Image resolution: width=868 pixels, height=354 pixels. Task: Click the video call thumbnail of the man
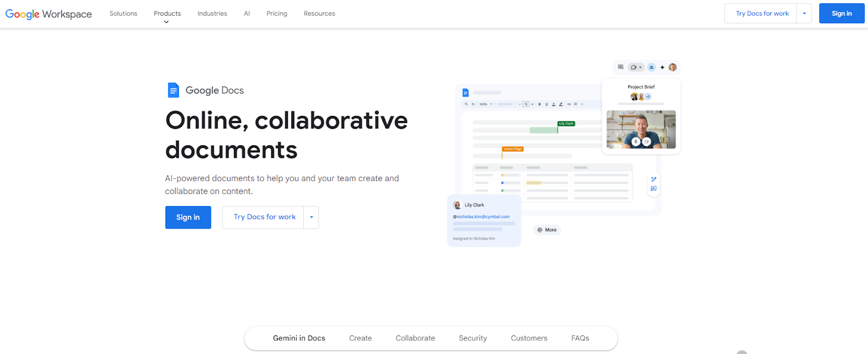click(x=641, y=130)
